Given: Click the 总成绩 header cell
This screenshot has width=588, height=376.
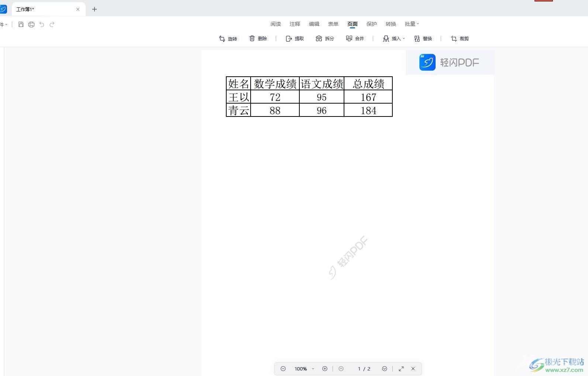Looking at the screenshot, I should pos(368,83).
